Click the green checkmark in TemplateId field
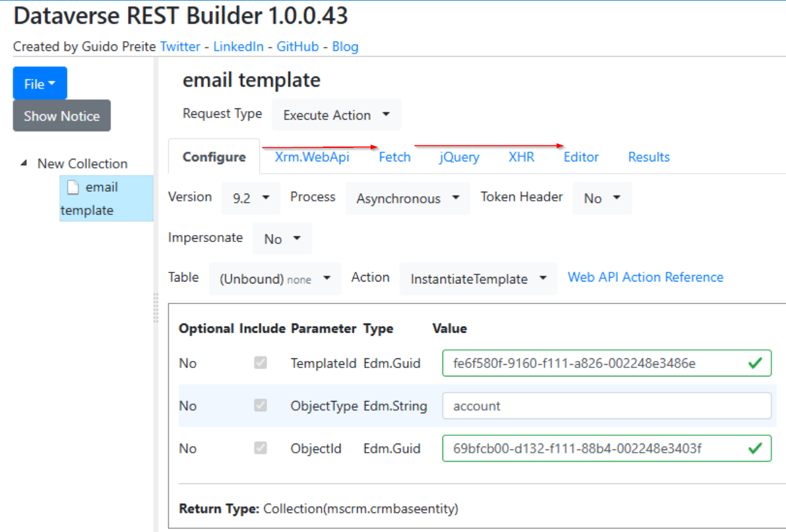The image size is (786, 532). 754,363
